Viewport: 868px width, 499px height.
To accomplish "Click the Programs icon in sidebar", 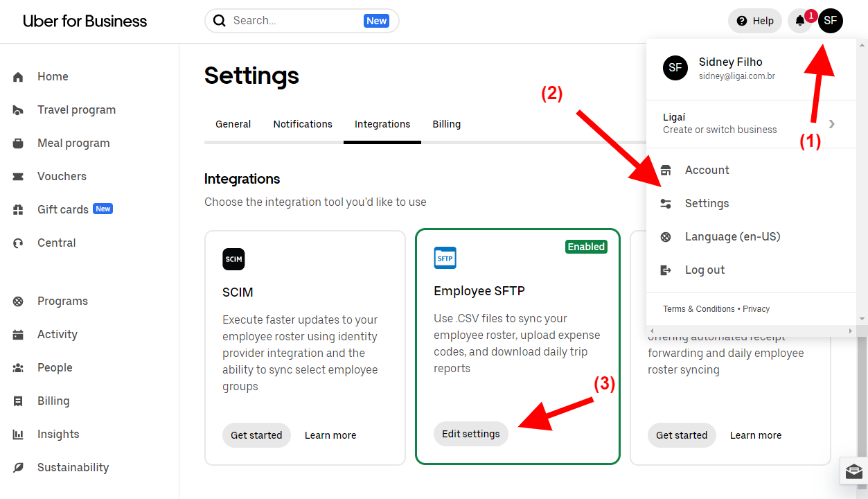I will (18, 301).
